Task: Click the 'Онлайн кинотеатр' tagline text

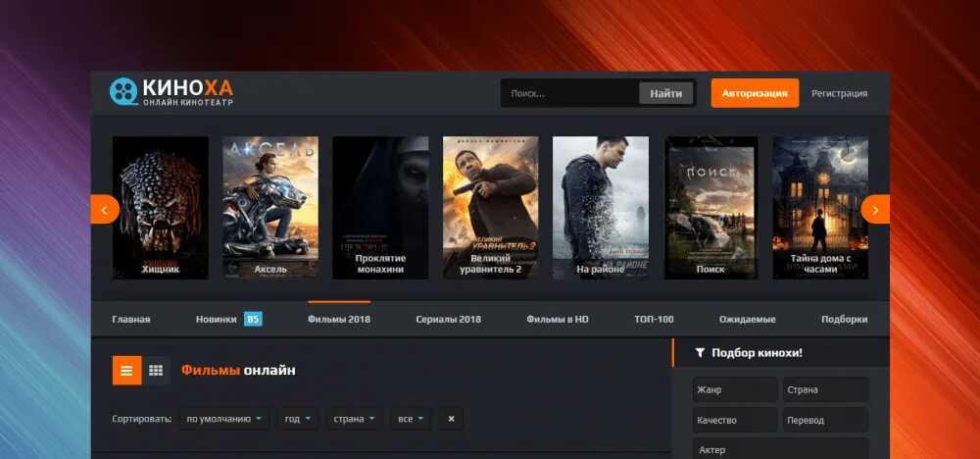Action: click(188, 102)
